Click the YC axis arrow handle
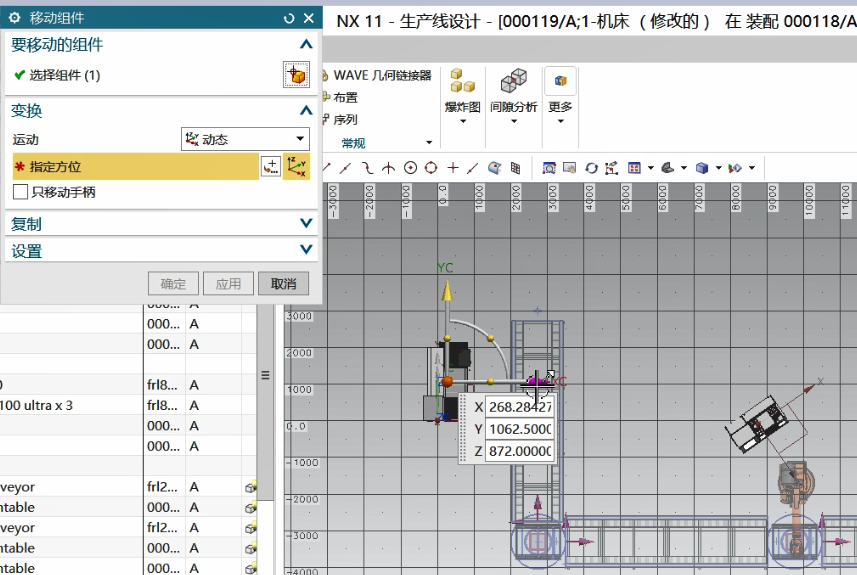 click(x=447, y=291)
